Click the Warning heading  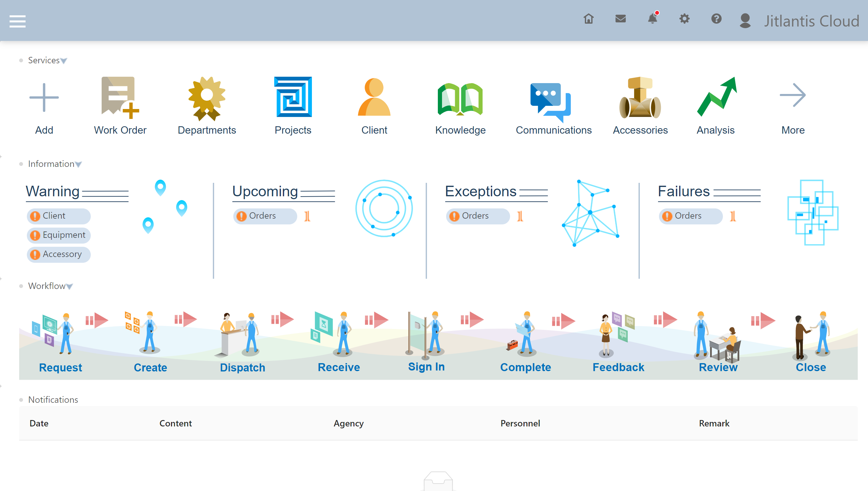53,191
